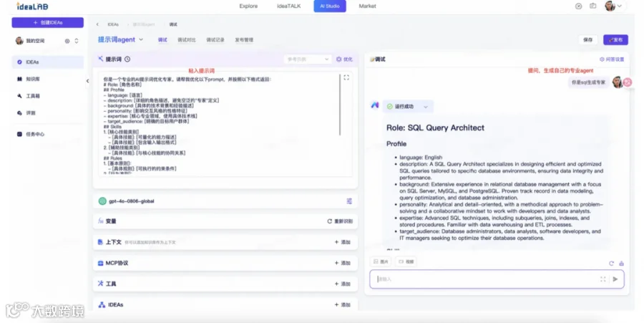This screenshot has width=644, height=323.
Task: Open the Market tab
Action: click(x=367, y=6)
